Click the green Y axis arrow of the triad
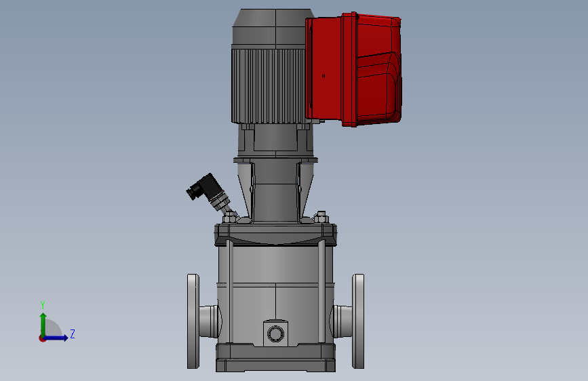Viewport: 588px width, 381px height. click(43, 324)
